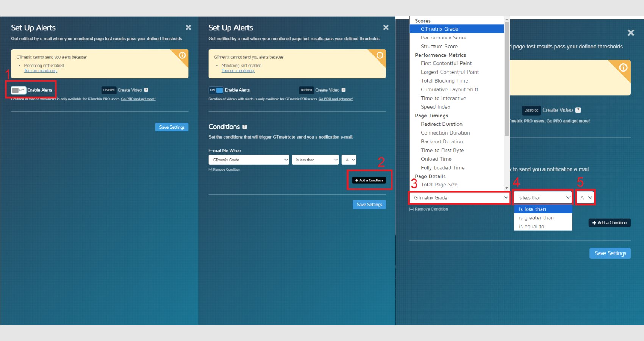Close the right alerts dialog
The image size is (644, 341).
point(631,33)
